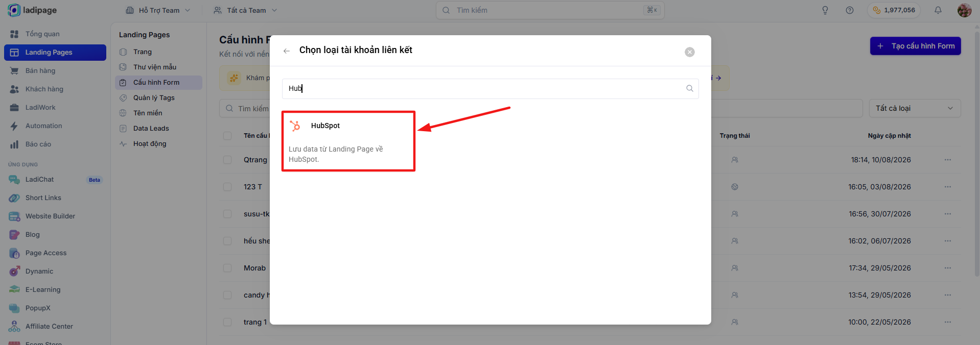Select Tên miền submenu item
Viewport: 980px width, 345px height.
tap(158, 113)
